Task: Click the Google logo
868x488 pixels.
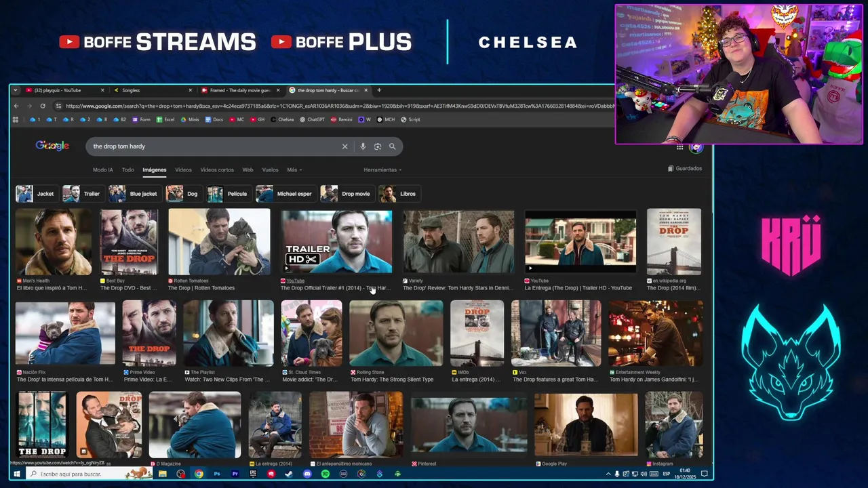Action: pyautogui.click(x=52, y=146)
